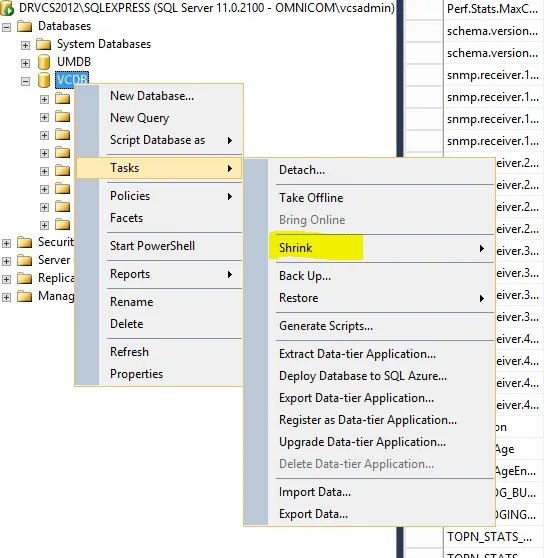Click the UMDB database cylinder icon
This screenshot has height=558, width=544.
coord(44,62)
